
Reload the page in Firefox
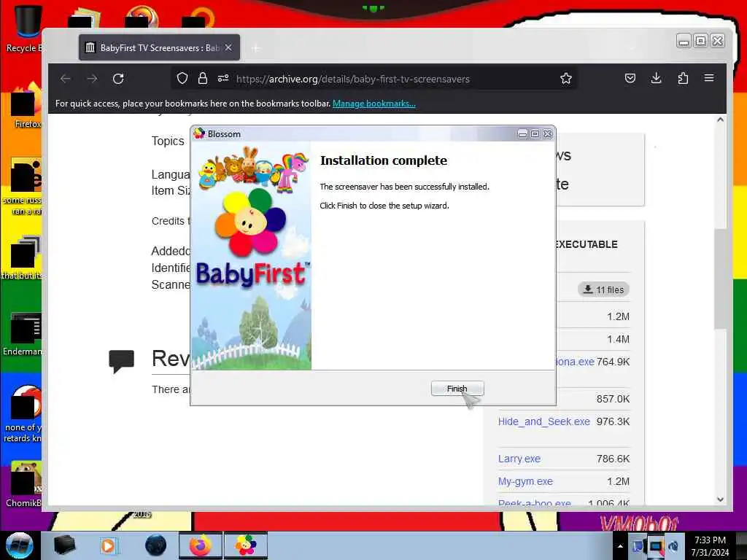118,79
